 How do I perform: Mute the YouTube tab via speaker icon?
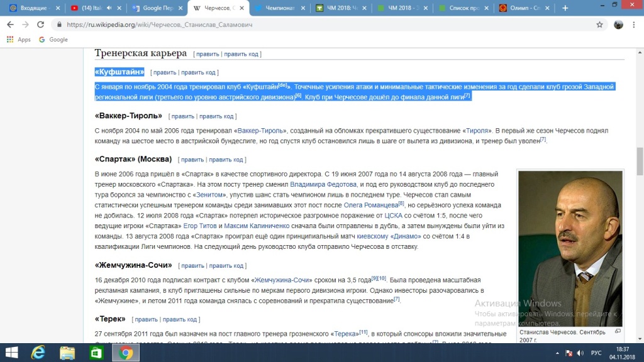coord(109,8)
